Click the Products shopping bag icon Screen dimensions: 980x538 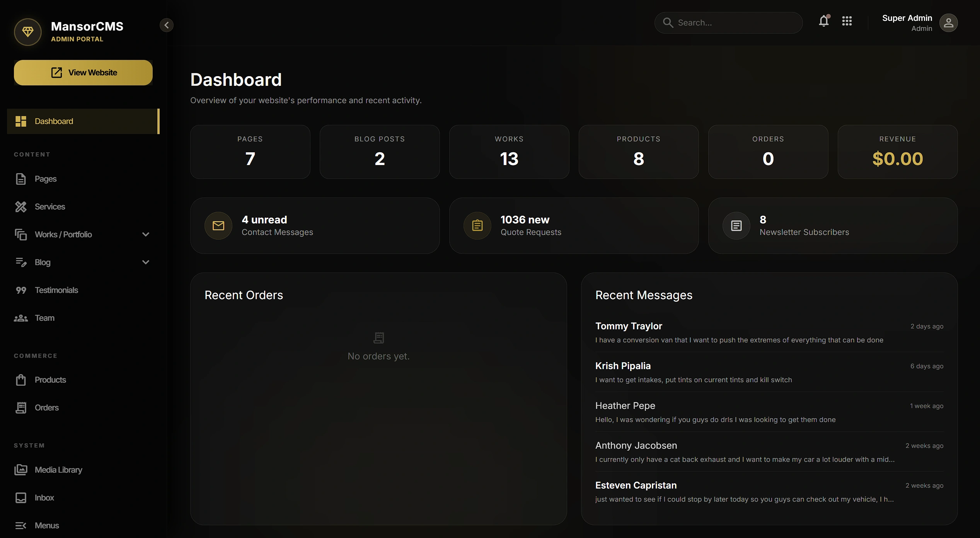[x=21, y=380]
